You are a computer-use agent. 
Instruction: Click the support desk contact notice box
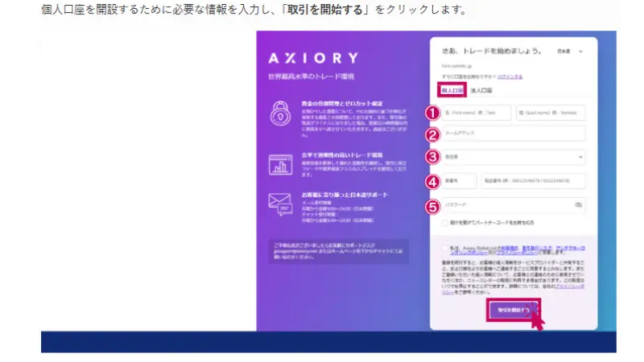[x=338, y=251]
